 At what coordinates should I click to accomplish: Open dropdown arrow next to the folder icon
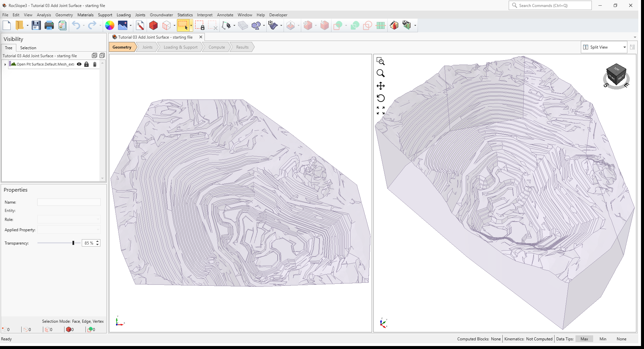point(27,26)
